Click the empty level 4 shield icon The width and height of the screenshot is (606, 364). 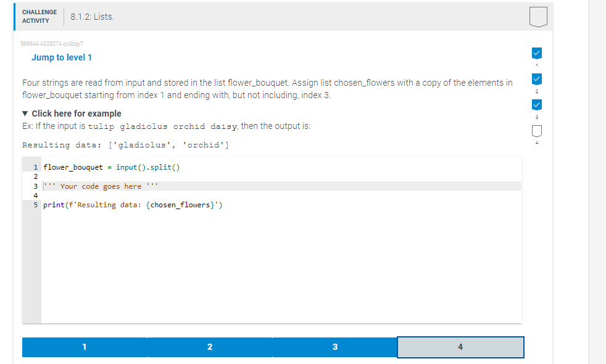point(536,131)
